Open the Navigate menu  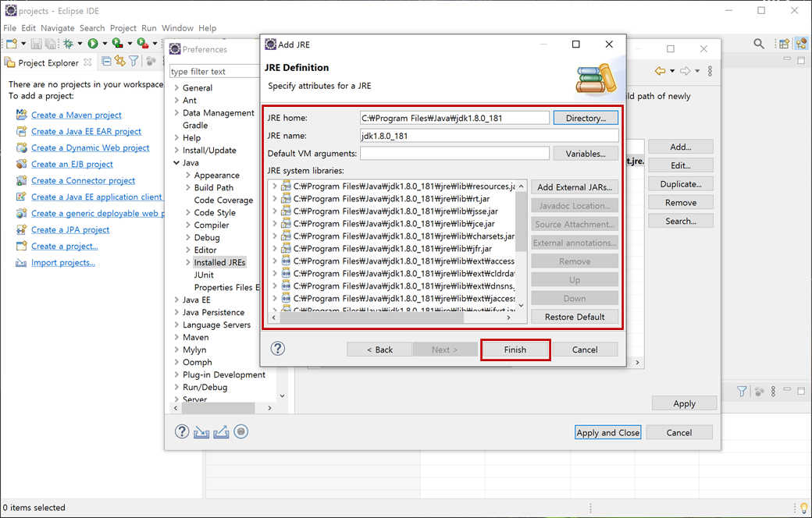[x=58, y=28]
